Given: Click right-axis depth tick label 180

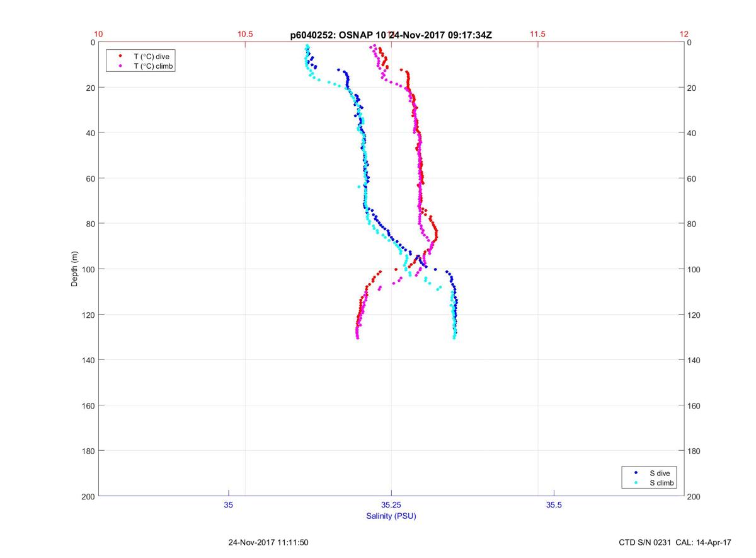Looking at the screenshot, I should click(694, 451).
